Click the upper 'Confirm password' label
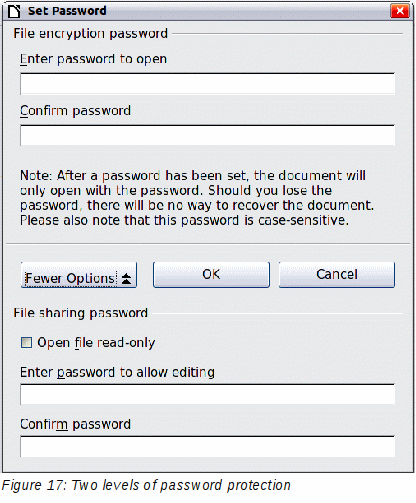Screen dimensions: 416x503 [x=75, y=111]
